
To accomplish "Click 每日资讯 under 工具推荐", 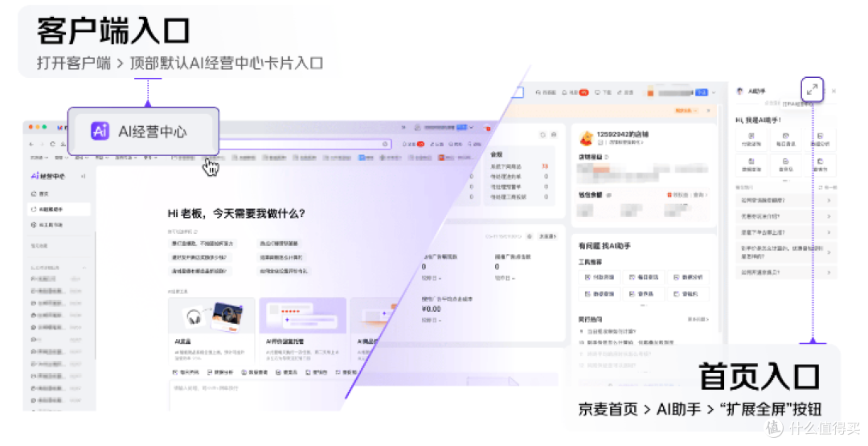I will pos(643,276).
